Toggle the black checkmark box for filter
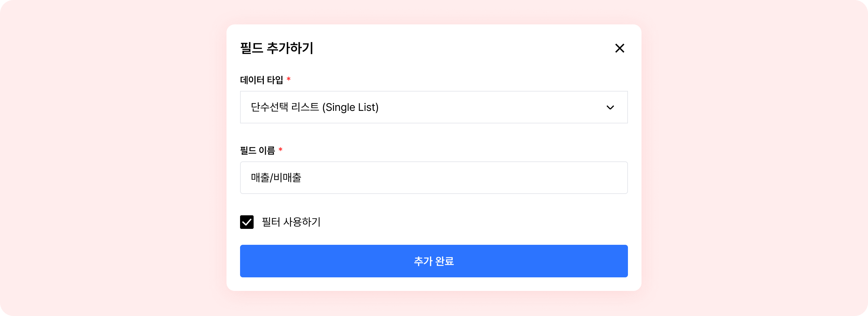868x316 pixels. pyautogui.click(x=246, y=222)
